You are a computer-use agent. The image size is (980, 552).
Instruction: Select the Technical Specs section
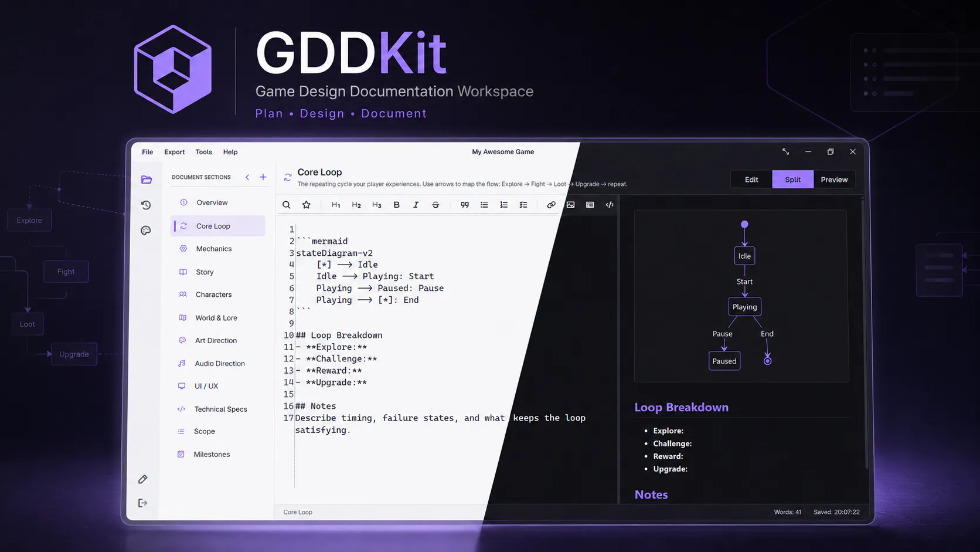coord(217,409)
